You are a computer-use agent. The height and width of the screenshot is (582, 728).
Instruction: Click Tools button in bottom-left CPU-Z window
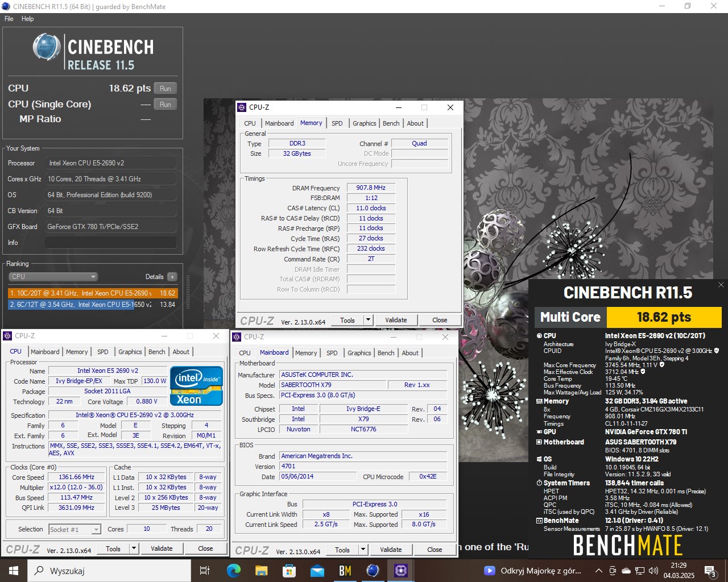[x=113, y=548]
